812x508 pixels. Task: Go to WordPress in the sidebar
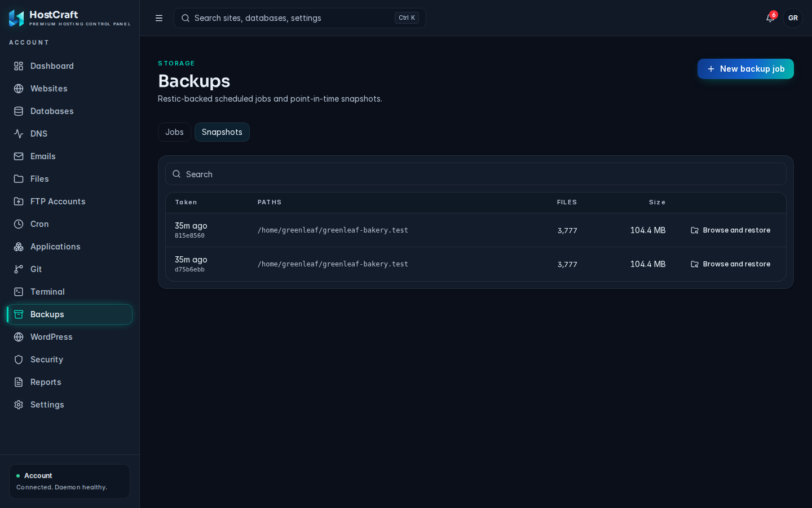[x=69, y=337]
